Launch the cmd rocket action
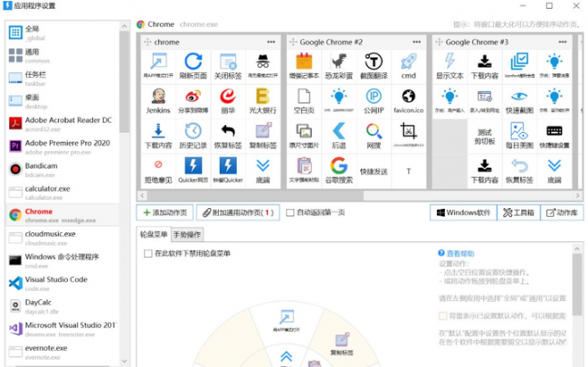This screenshot has height=367, width=588. click(409, 66)
